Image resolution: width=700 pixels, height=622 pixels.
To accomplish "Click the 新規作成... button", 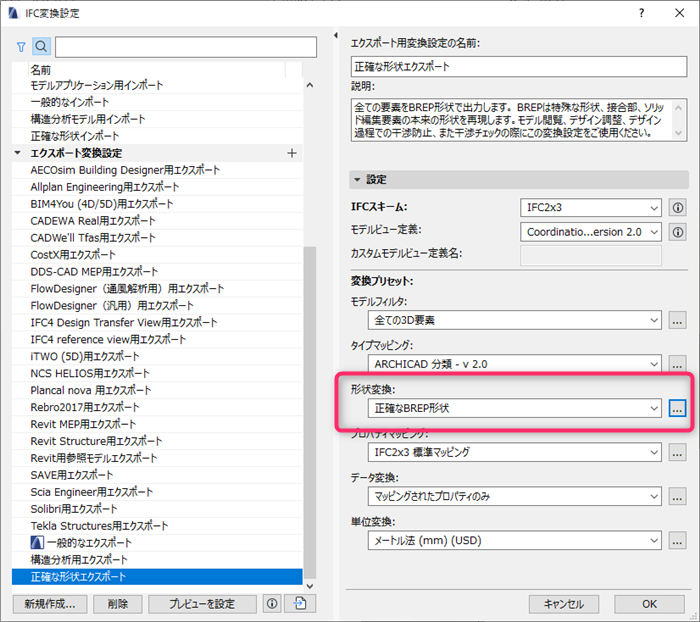I will 50,604.
